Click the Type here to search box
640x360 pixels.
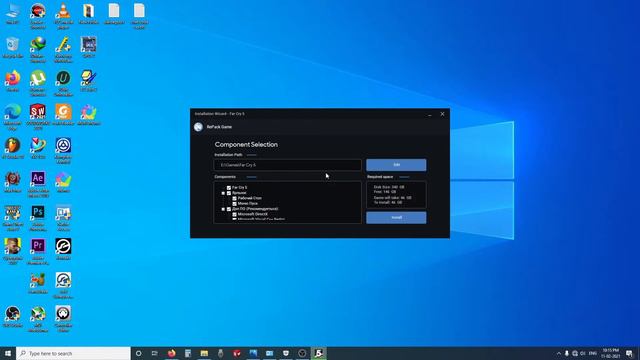click(x=73, y=353)
